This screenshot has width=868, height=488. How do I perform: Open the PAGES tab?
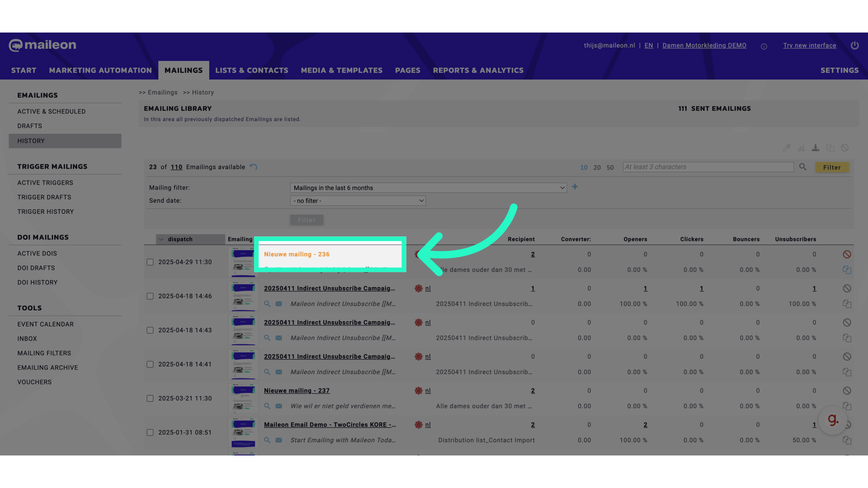click(408, 70)
